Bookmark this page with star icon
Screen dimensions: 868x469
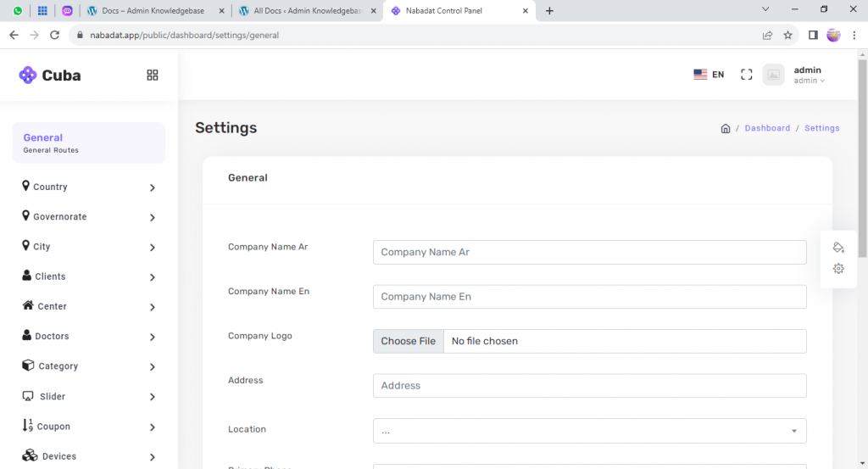click(x=787, y=36)
